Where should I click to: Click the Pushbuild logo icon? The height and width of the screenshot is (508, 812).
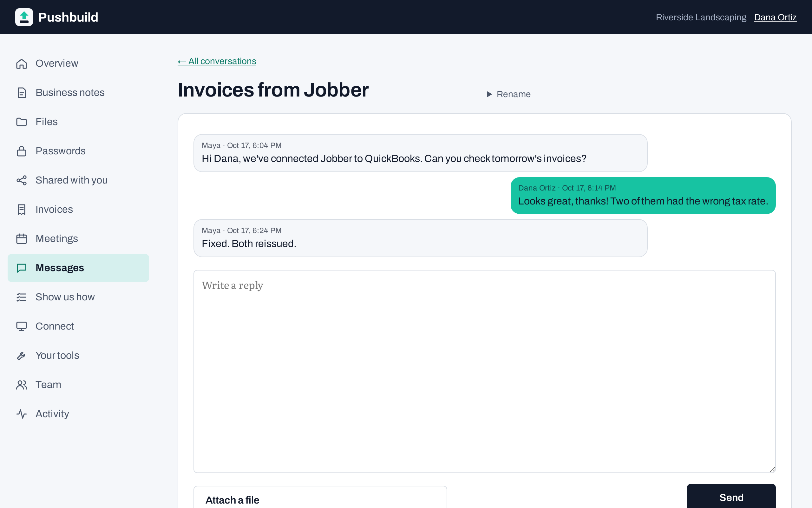(x=24, y=17)
